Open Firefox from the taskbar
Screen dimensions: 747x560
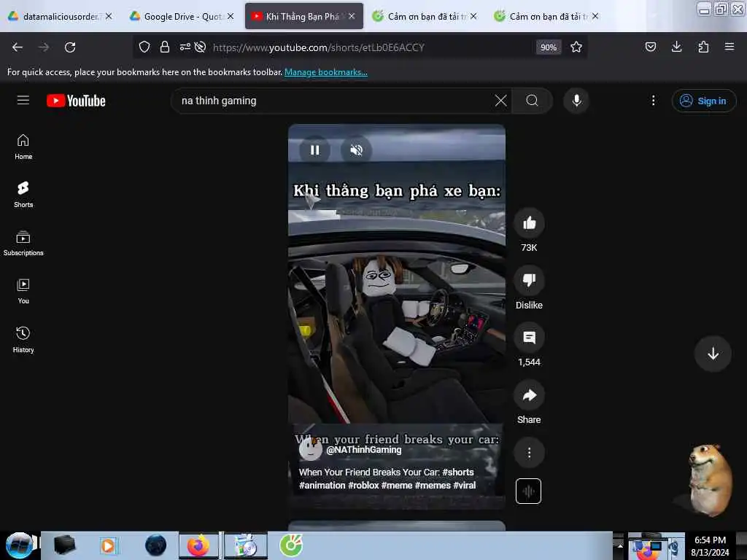tap(198, 545)
